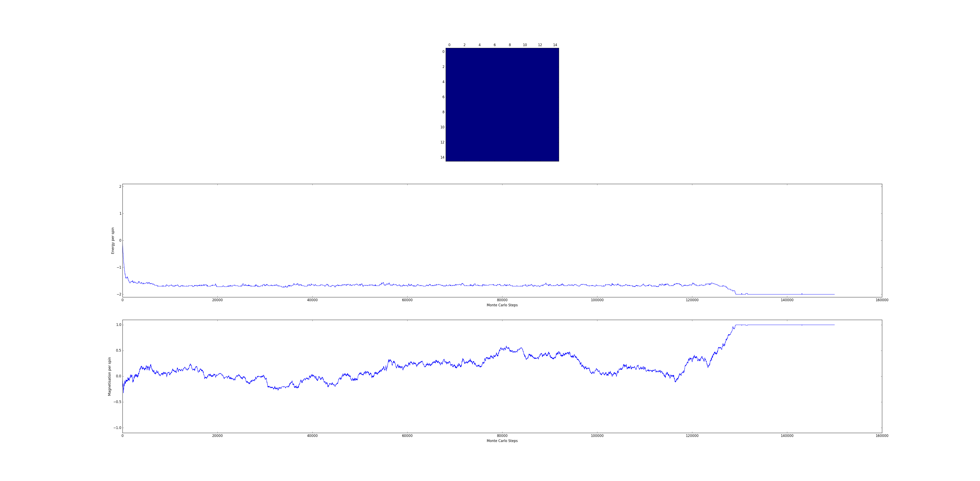Click the 0.5 tick on magnetisation y-axis

pos(118,351)
